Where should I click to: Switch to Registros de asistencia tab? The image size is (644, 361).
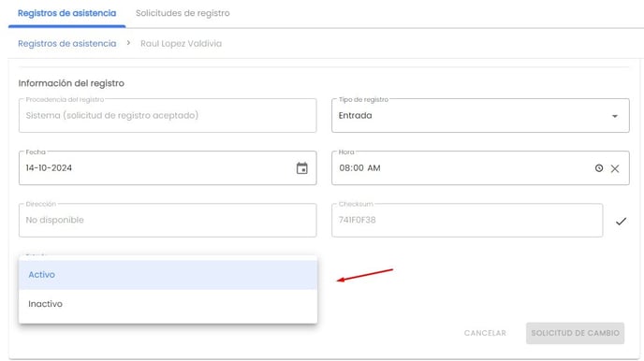67,13
